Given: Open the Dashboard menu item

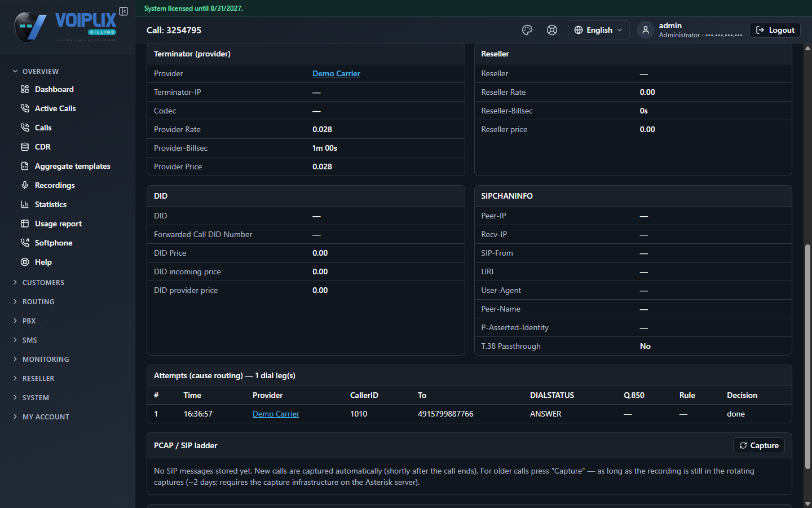Looking at the screenshot, I should (54, 89).
